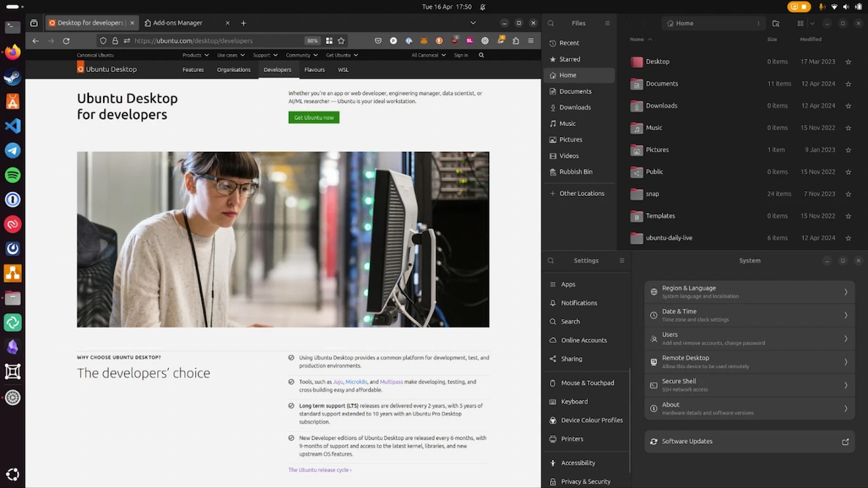This screenshot has width=868, height=488.
Task: Click the tracking protection shield in the address bar
Action: point(103,41)
